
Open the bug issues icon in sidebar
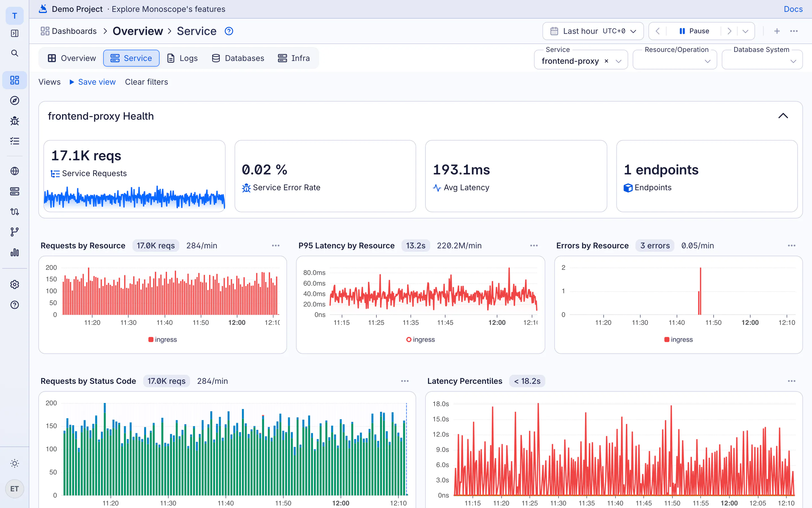click(x=14, y=121)
